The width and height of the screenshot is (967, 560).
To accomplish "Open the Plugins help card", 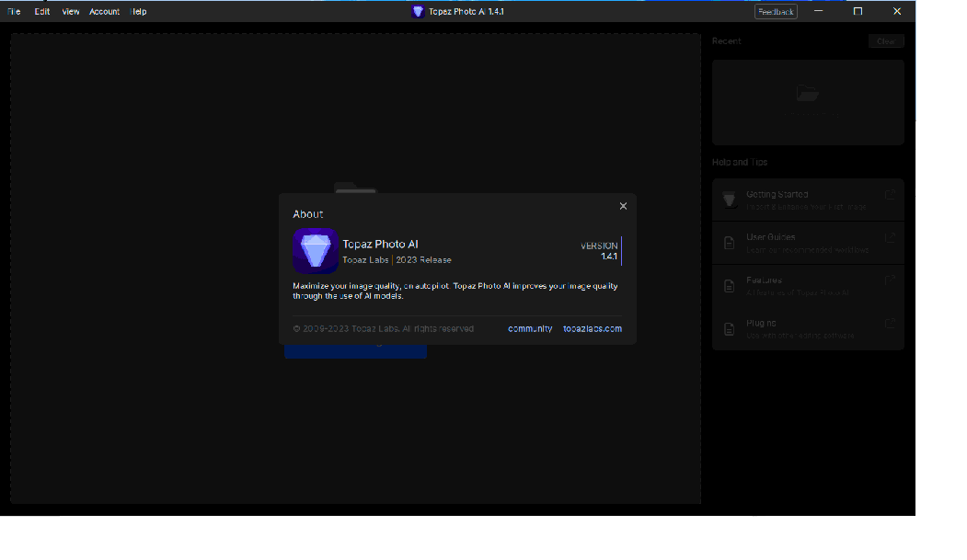I will [x=808, y=329].
